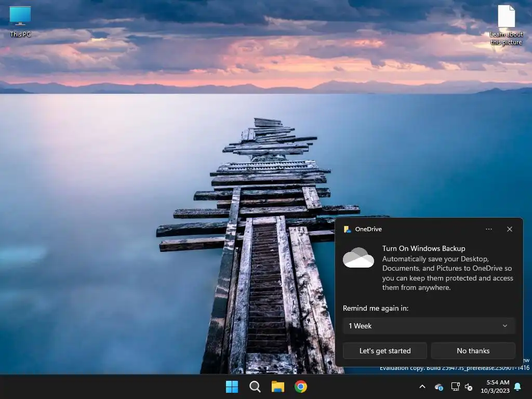Image resolution: width=532 pixels, height=399 pixels.
Task: Open OneDrive tray icon
Action: click(x=438, y=387)
